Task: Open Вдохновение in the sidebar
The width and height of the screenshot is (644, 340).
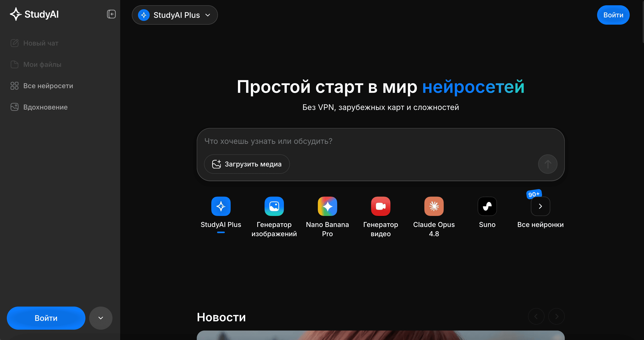Action: (x=39, y=107)
